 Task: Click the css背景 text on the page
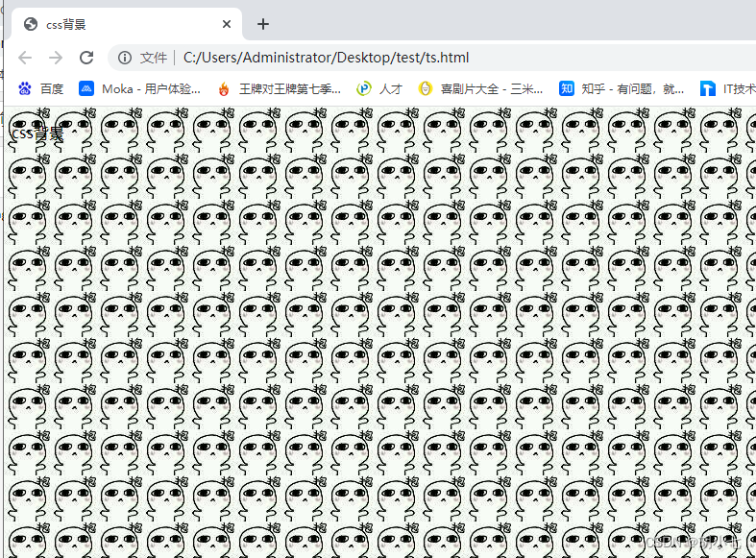[37, 133]
